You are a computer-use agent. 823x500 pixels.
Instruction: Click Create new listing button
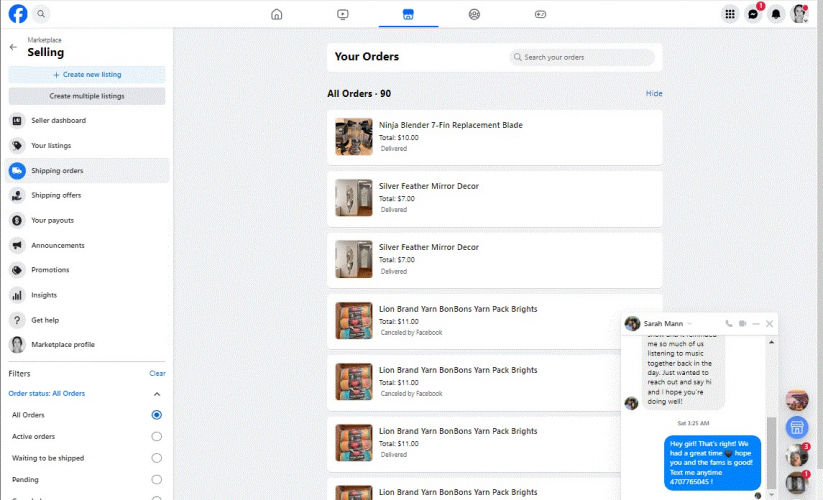point(87,75)
